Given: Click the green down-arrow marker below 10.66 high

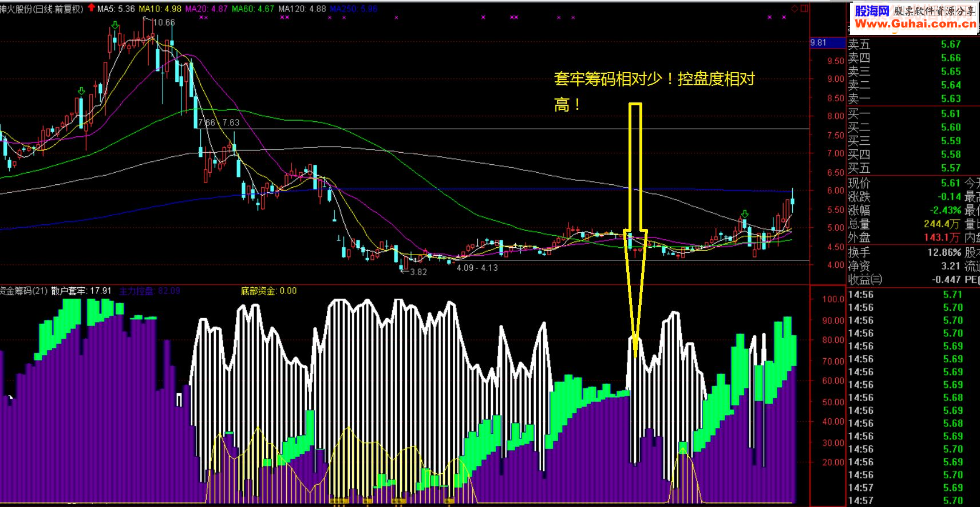Looking at the screenshot, I should (115, 26).
